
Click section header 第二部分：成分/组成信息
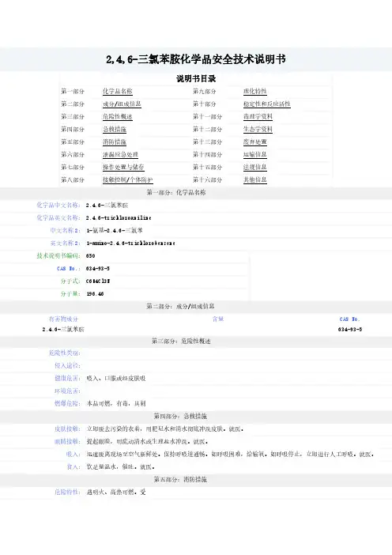[180, 306]
